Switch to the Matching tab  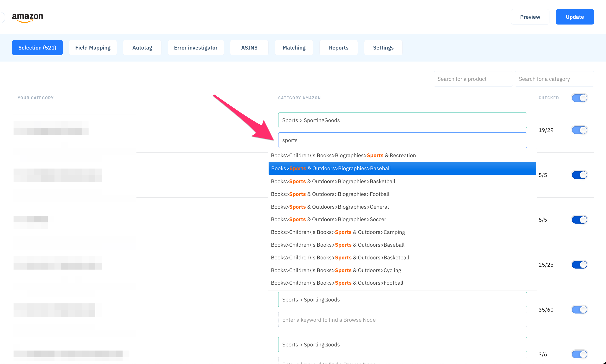(294, 48)
